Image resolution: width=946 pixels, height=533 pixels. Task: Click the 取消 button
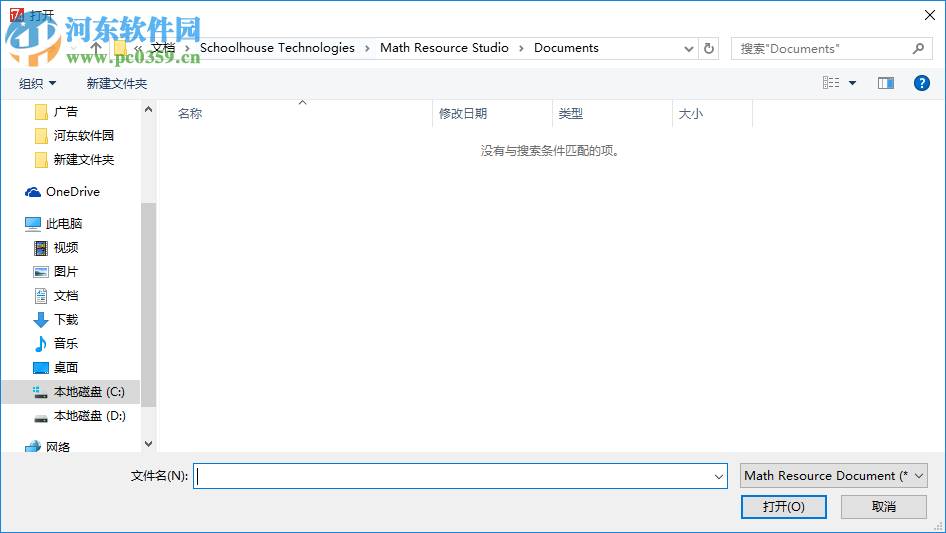883,507
